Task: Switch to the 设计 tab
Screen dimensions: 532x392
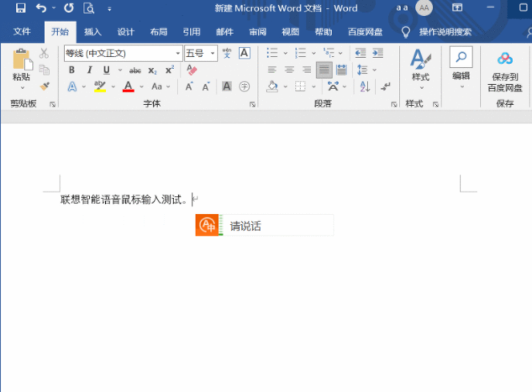Action: click(125, 32)
